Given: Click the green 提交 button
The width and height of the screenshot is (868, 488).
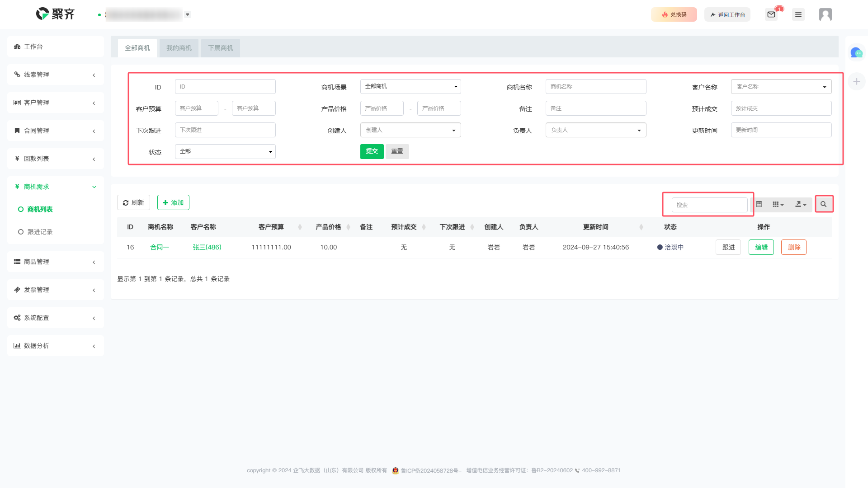Looking at the screenshot, I should (372, 151).
